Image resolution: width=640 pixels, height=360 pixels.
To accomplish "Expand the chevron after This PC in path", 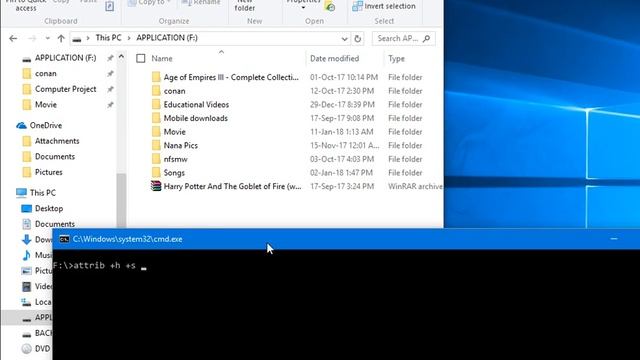I will (129, 38).
